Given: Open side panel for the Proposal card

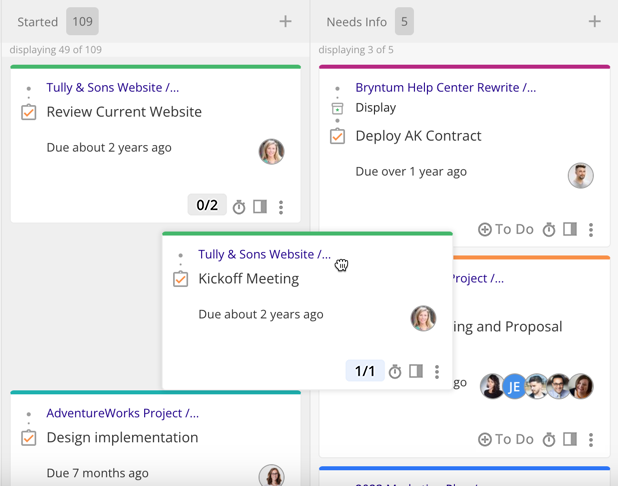Looking at the screenshot, I should 570,439.
